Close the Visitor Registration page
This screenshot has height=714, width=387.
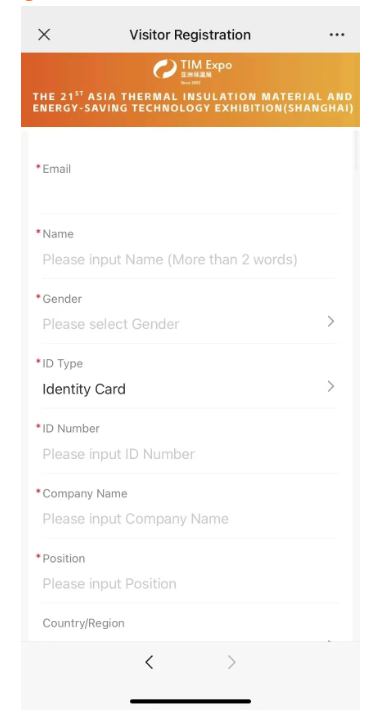pyautogui.click(x=44, y=35)
